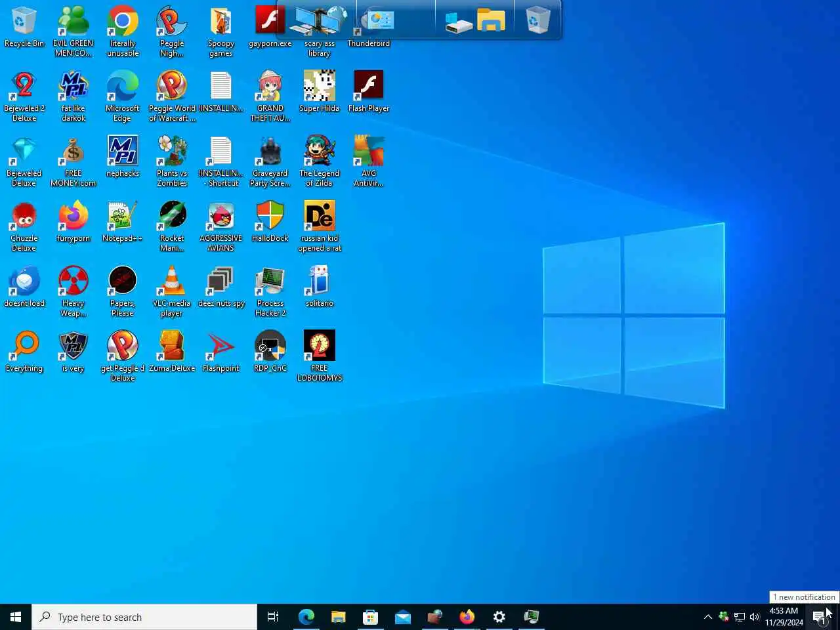Select the Zuma Deluxe icon

point(172,352)
